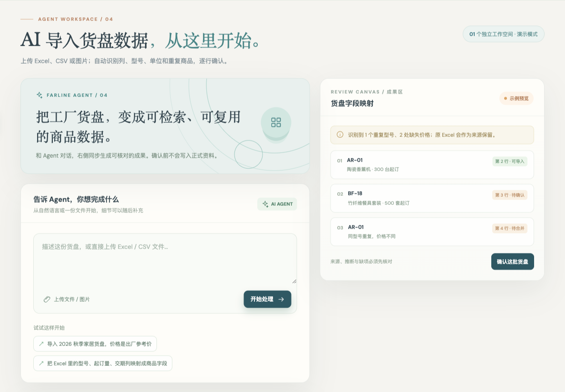Click the sparkle icon in the AI AGENT badge

coord(265,204)
